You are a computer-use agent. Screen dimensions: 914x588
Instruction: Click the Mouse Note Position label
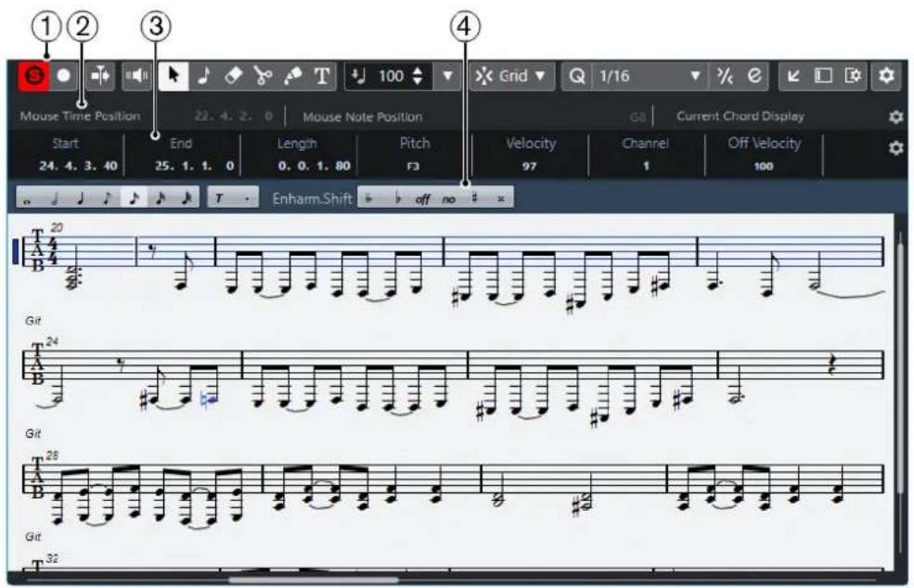click(362, 117)
